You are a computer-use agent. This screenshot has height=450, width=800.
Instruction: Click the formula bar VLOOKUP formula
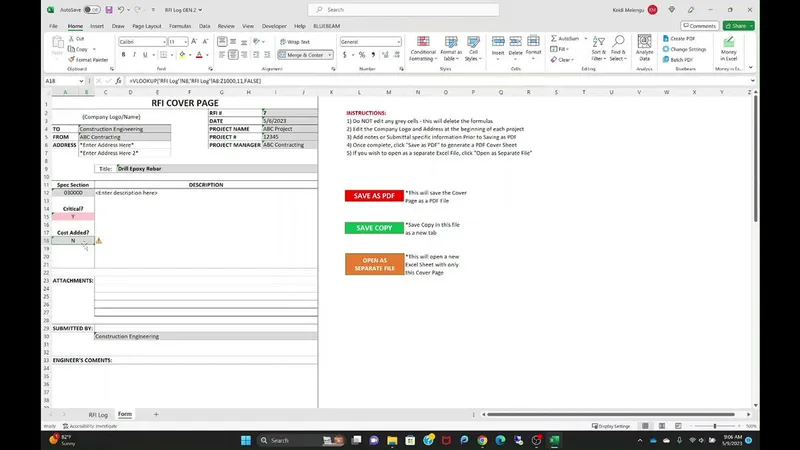click(x=195, y=81)
